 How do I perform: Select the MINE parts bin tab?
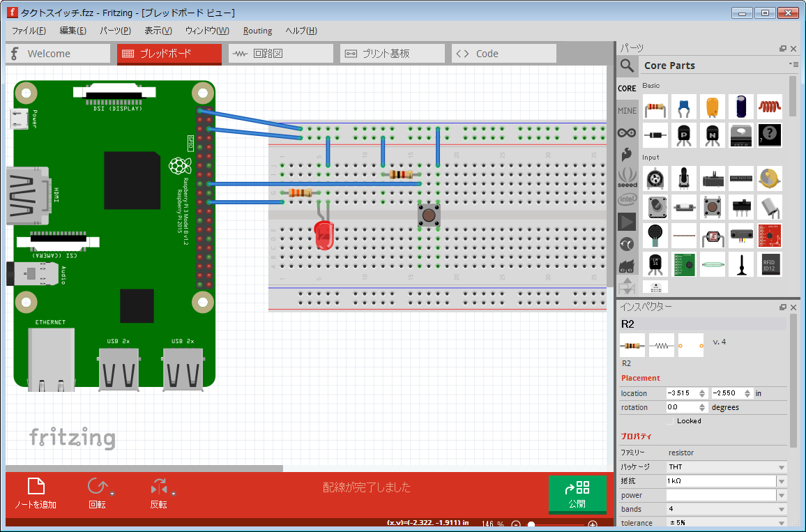coord(627,110)
